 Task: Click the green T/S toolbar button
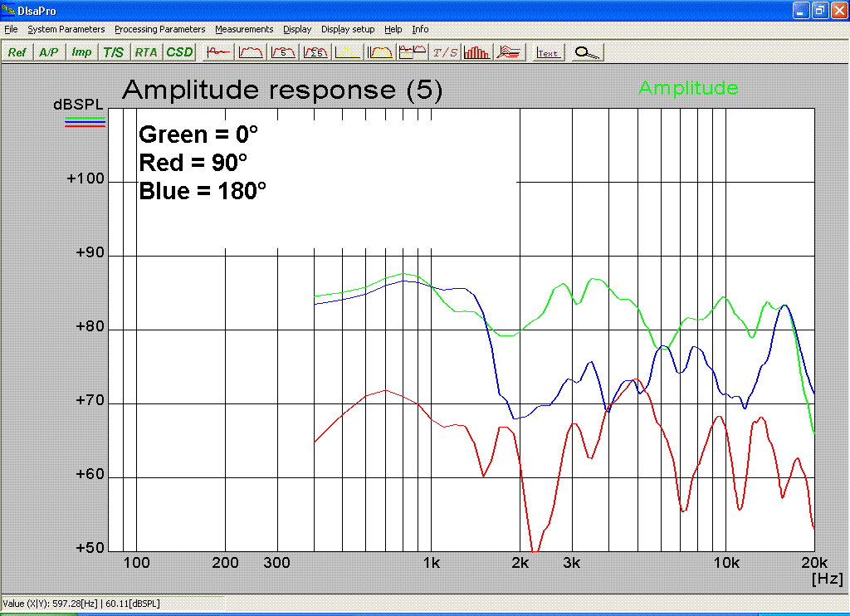[x=113, y=52]
